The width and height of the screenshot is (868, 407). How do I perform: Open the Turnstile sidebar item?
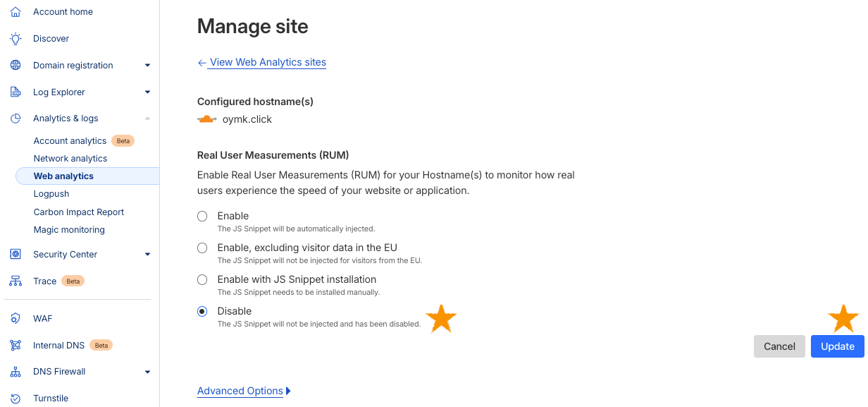pos(51,399)
